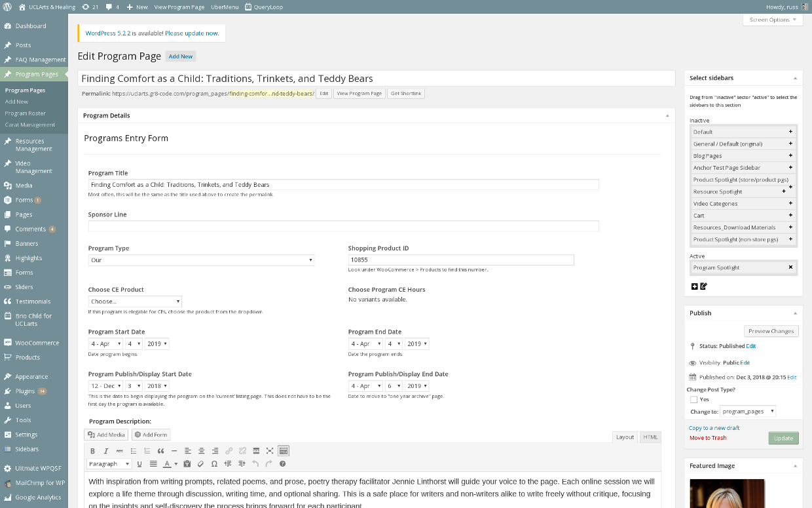
Task: Collapse the Publish metabox
Action: (x=795, y=313)
